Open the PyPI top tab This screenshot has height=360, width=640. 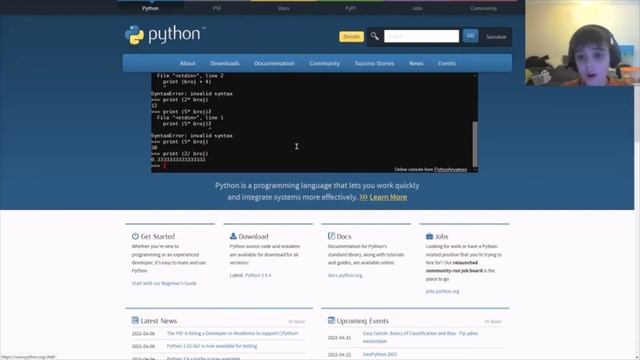(350, 8)
